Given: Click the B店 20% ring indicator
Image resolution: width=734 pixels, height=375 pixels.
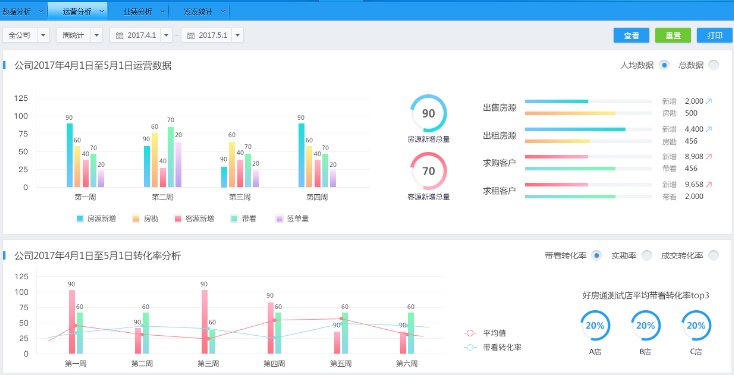Looking at the screenshot, I should [646, 326].
